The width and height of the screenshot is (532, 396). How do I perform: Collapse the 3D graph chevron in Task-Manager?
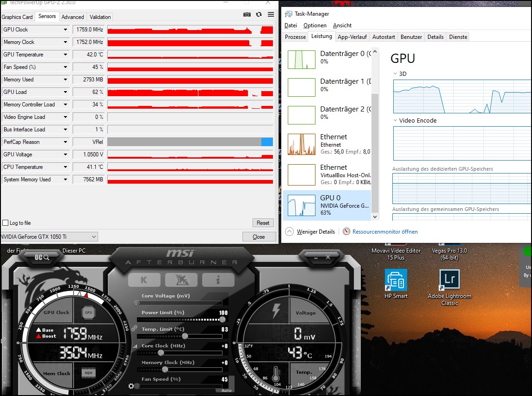[395, 74]
